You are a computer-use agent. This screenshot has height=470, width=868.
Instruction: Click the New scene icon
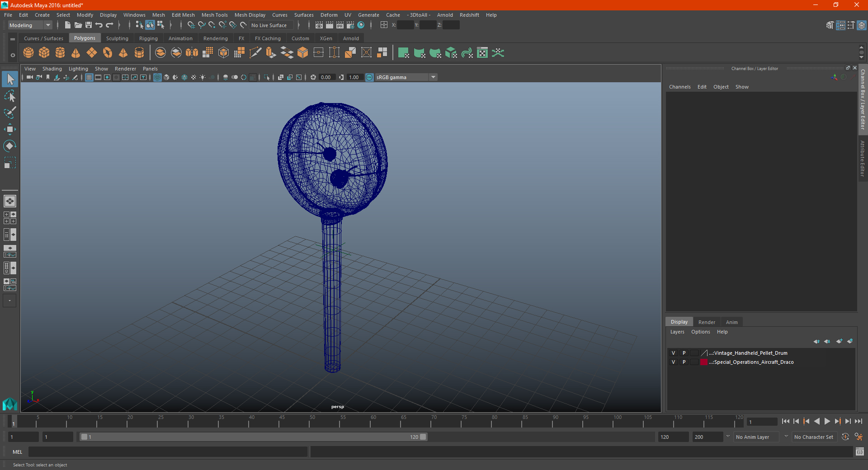[68, 25]
